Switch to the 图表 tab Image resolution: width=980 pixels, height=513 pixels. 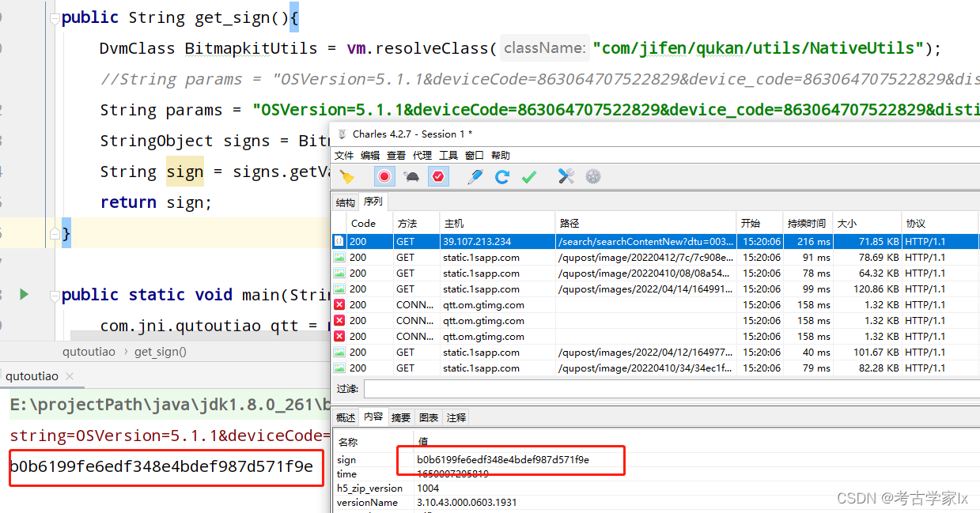coord(429,417)
